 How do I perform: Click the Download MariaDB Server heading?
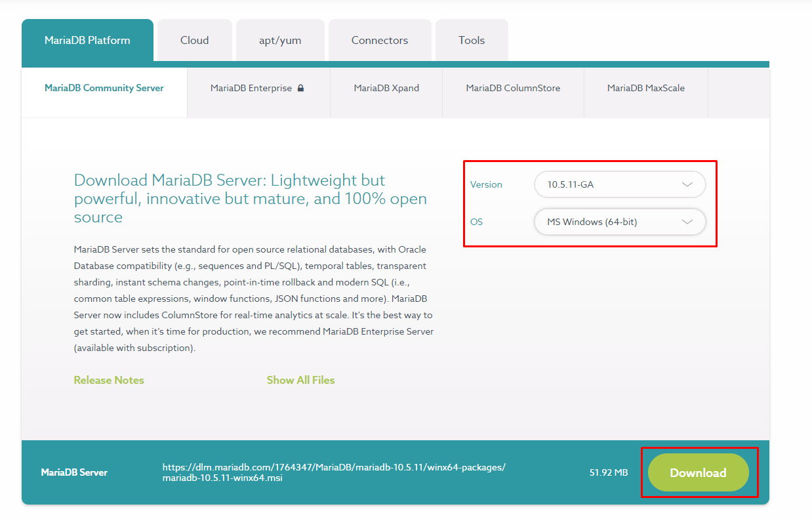(x=251, y=198)
